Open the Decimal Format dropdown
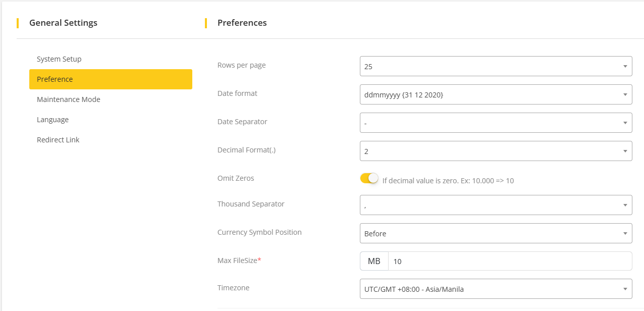644x311 pixels. (490, 151)
